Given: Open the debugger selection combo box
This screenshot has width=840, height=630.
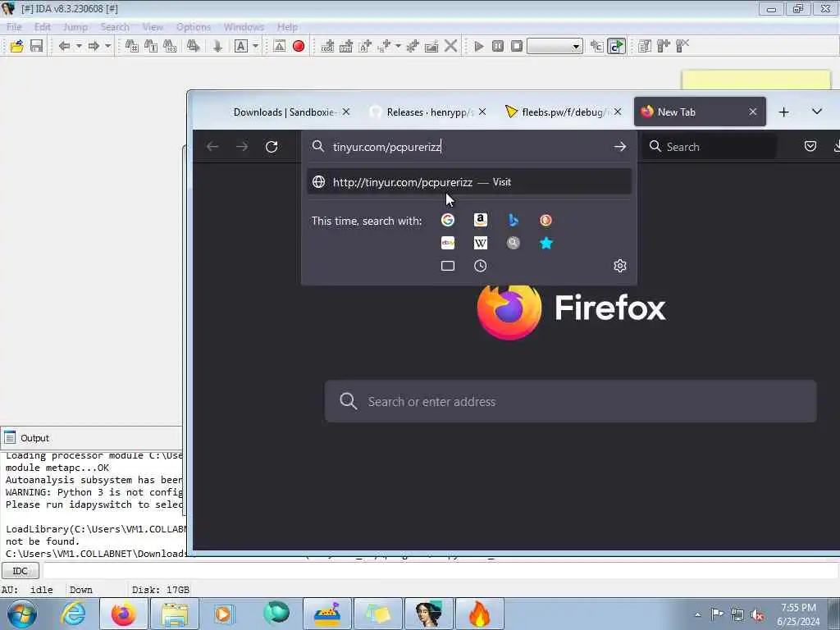Looking at the screenshot, I should [x=555, y=46].
